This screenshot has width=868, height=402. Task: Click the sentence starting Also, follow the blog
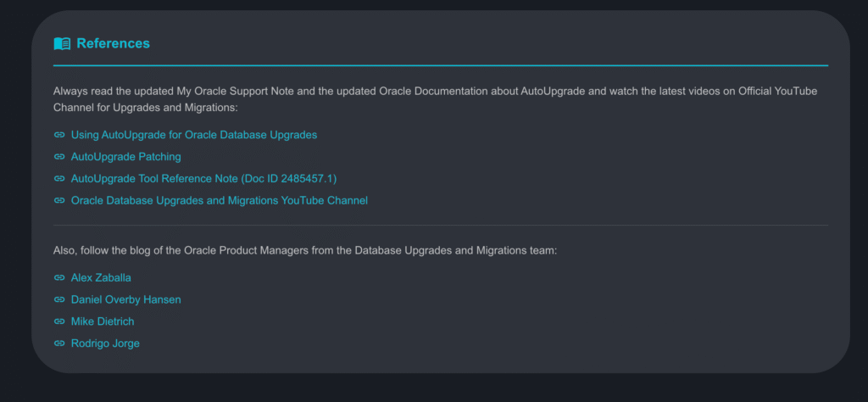[x=304, y=251]
